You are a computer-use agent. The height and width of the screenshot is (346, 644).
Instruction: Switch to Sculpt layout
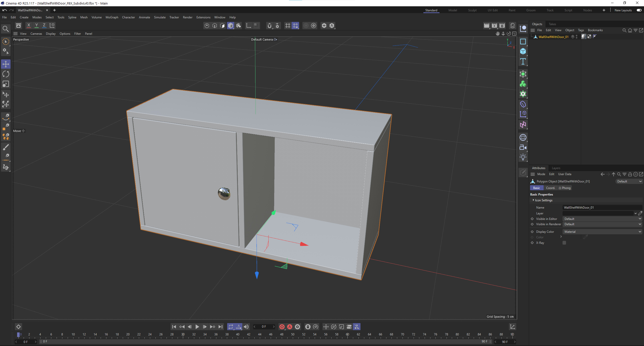tap(472, 10)
